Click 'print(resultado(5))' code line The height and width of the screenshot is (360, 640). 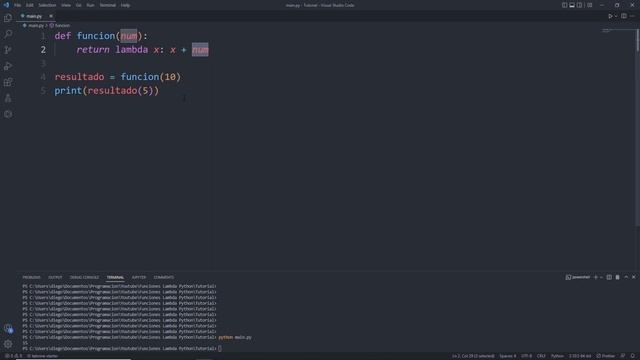point(107,91)
